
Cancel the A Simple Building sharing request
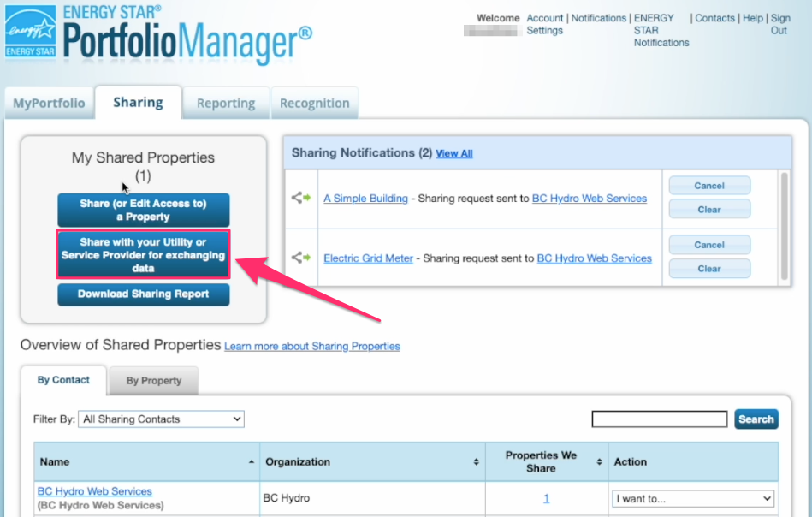(708, 186)
